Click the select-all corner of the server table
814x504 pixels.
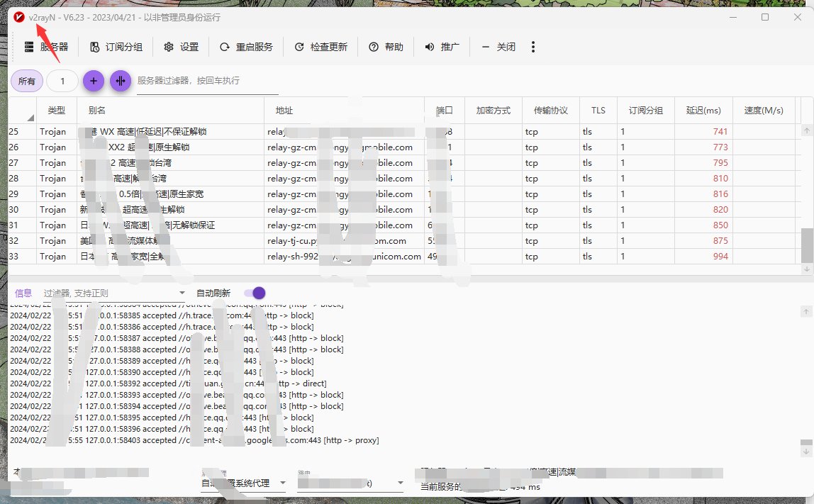point(22,111)
